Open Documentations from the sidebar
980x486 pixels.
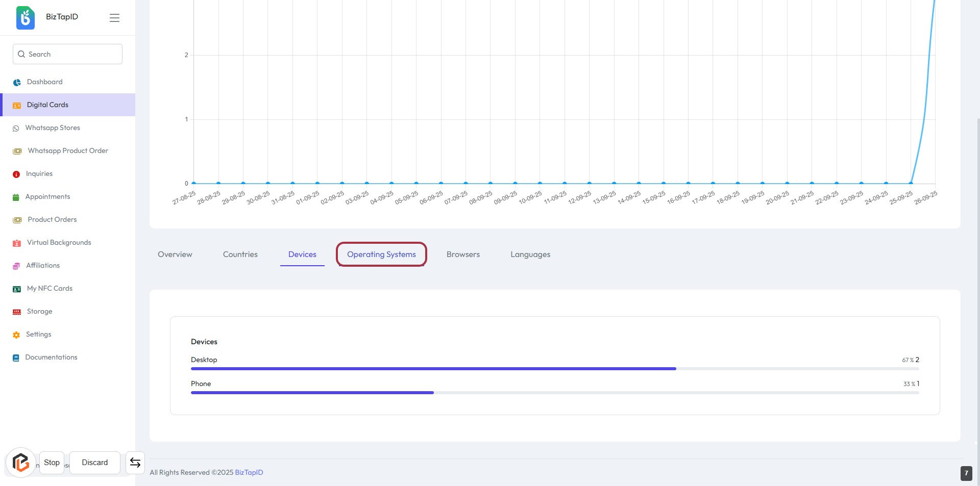(x=51, y=357)
